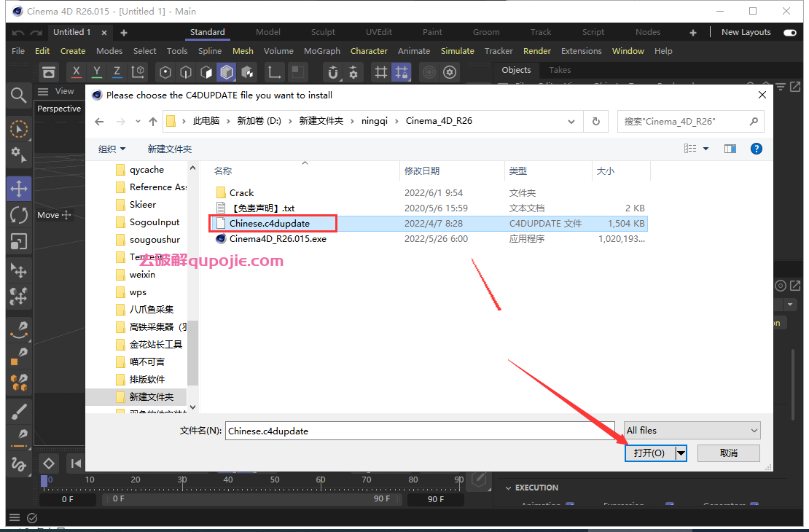
Task: Refresh the file dialog folder view
Action: [x=596, y=121]
